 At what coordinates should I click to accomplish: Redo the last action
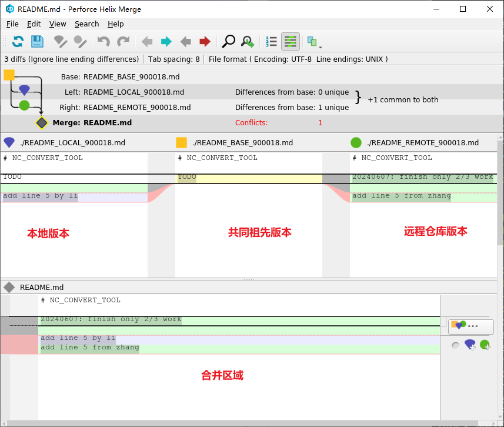click(123, 42)
